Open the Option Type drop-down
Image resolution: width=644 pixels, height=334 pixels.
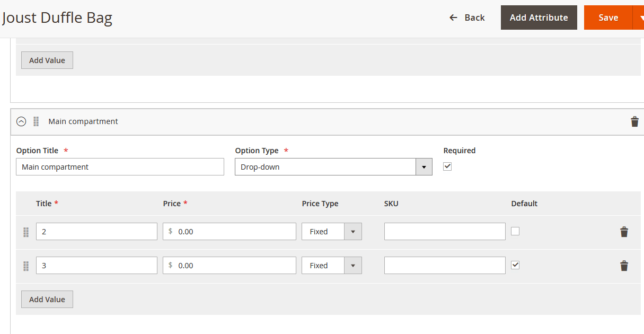click(424, 166)
